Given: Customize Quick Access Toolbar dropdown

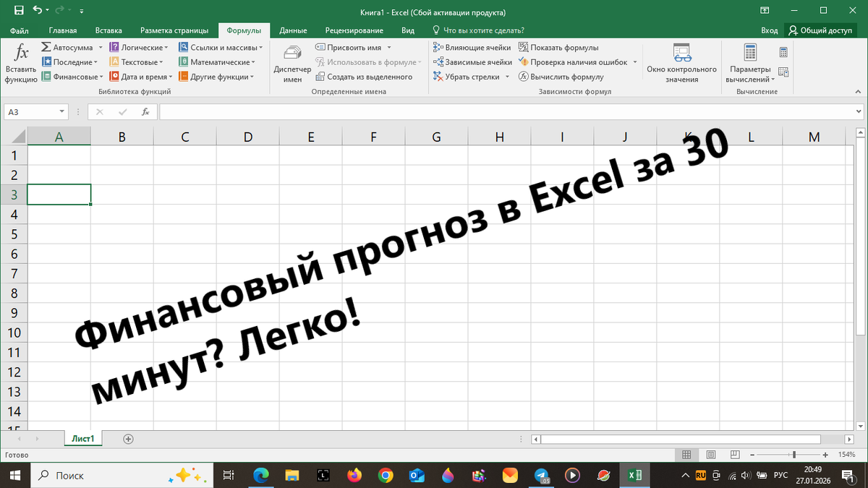Looking at the screenshot, I should click(x=81, y=12).
